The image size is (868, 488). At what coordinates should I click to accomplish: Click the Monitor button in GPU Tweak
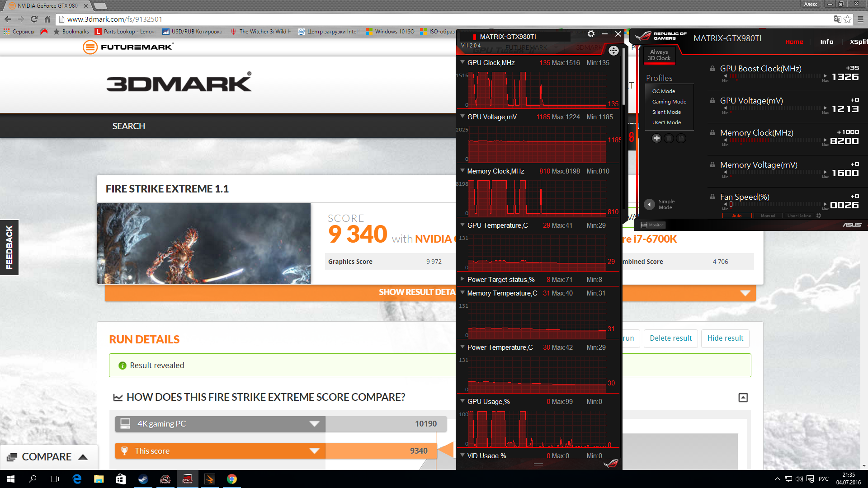coord(652,225)
